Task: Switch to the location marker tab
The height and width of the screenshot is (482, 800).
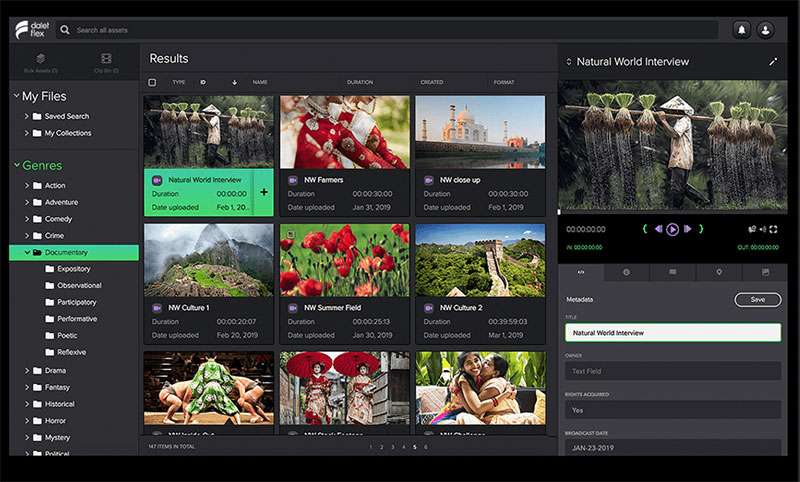Action: [719, 272]
